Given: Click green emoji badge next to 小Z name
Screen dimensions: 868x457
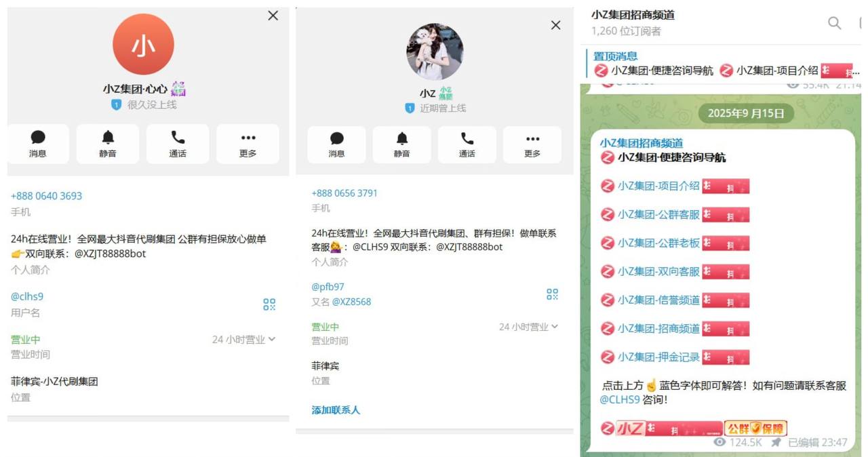Looking at the screenshot, I should (446, 93).
